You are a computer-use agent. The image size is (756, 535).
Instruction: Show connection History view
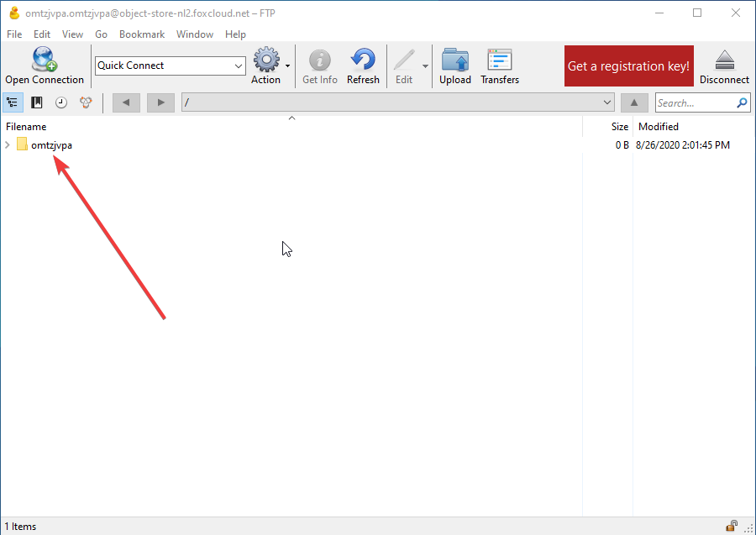61,102
